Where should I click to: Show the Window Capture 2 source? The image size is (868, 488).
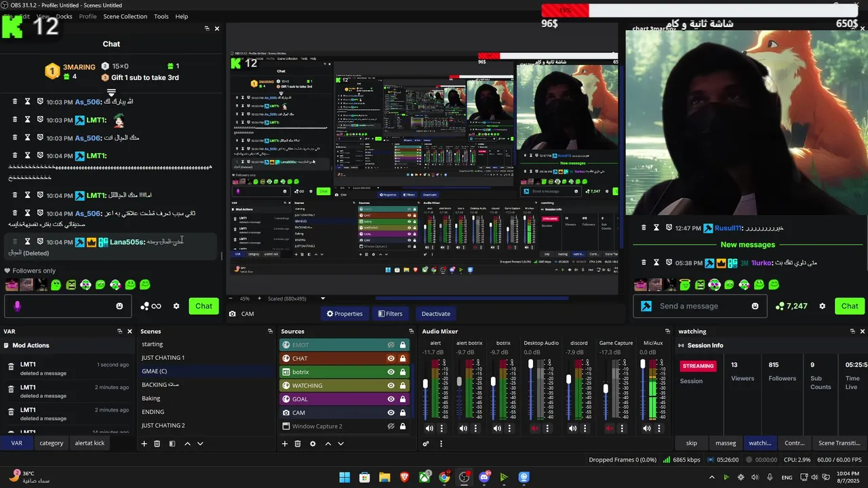(391, 426)
